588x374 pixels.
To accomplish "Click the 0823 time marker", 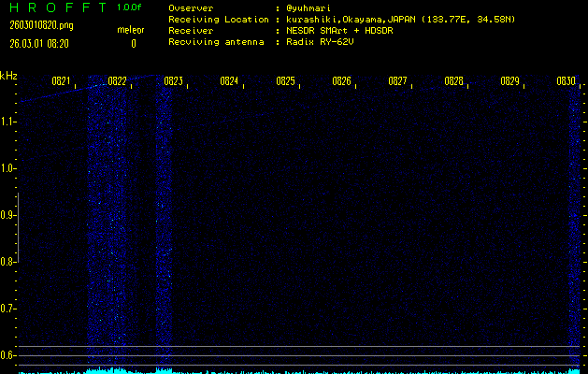I will click(173, 81).
